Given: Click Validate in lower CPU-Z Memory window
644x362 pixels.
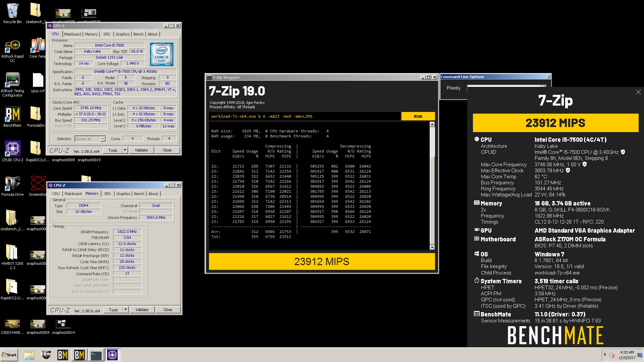Looking at the screenshot, I should [x=142, y=310].
